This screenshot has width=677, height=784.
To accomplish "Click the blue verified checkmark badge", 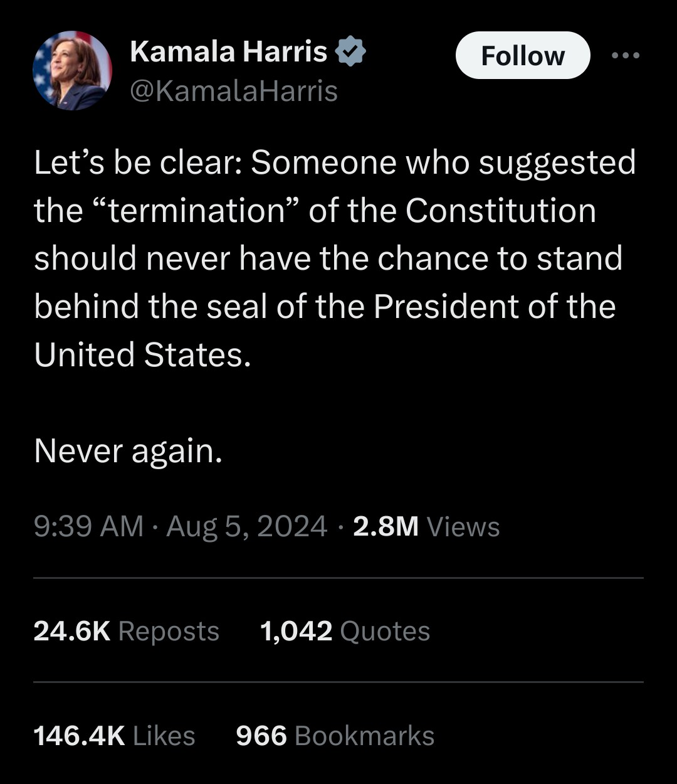I will point(352,52).
